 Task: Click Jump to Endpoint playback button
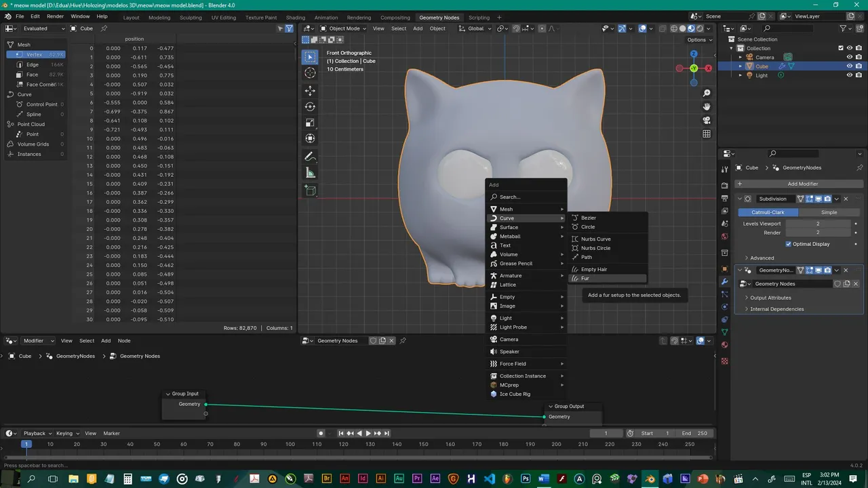coord(387,433)
